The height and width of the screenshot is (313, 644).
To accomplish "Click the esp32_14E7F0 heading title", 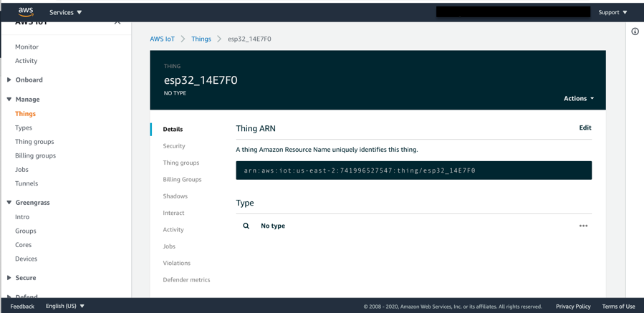I will [201, 80].
